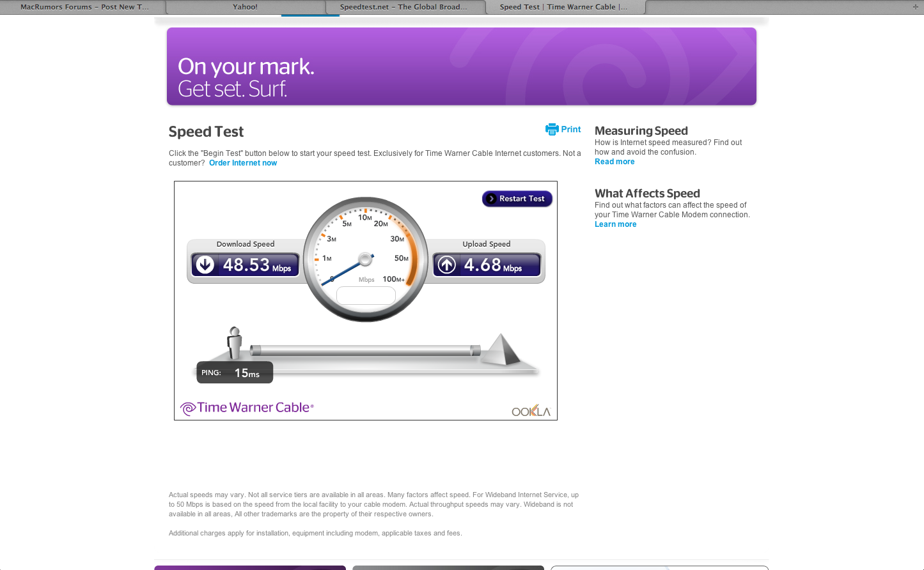Click the Download Speed label
The image size is (924, 570).
click(x=246, y=244)
